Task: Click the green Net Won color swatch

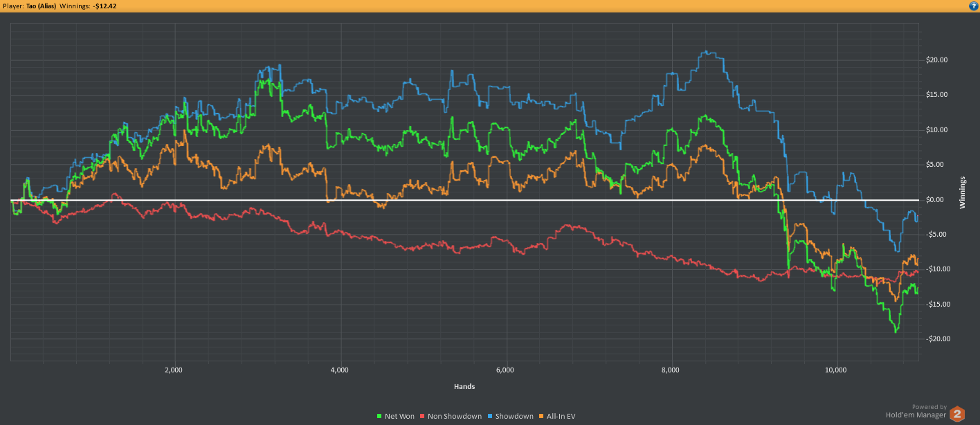Action: click(x=380, y=417)
